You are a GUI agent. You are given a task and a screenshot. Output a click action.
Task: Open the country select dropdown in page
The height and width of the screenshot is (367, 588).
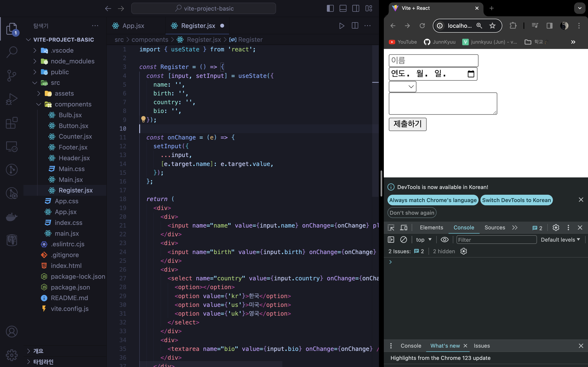402,87
